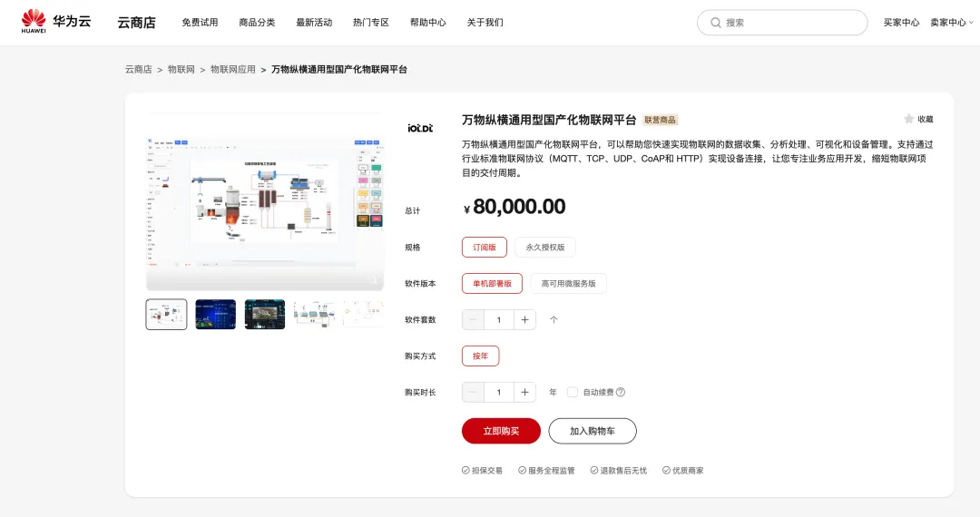Select the first product thumbnail
The width and height of the screenshot is (980, 517).
point(166,314)
